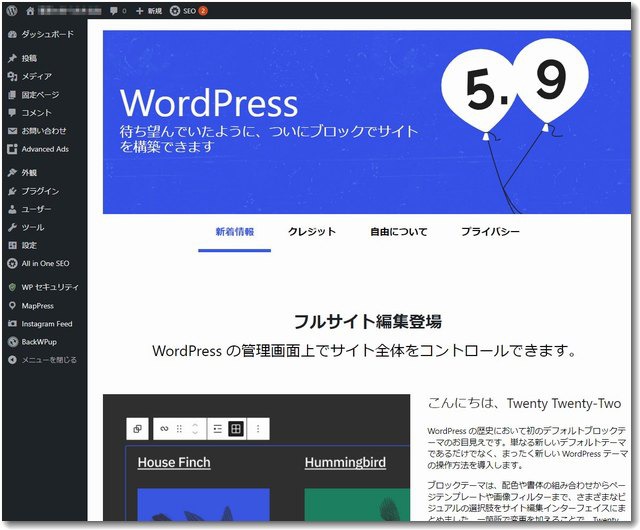Screen dimensions: 640x530
Task: Switch to the 自由について tab
Action: pos(399,232)
